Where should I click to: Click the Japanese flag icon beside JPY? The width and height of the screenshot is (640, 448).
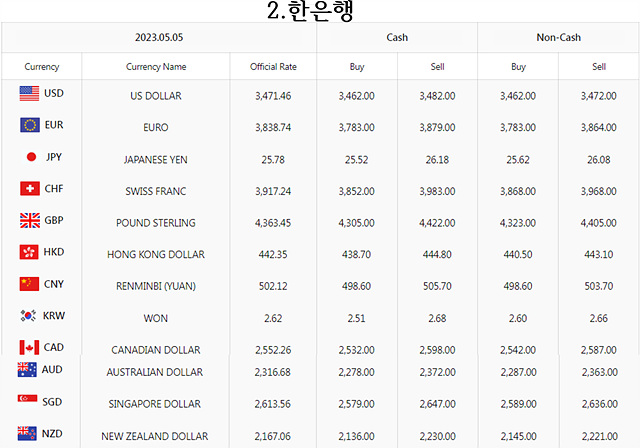pyautogui.click(x=31, y=157)
